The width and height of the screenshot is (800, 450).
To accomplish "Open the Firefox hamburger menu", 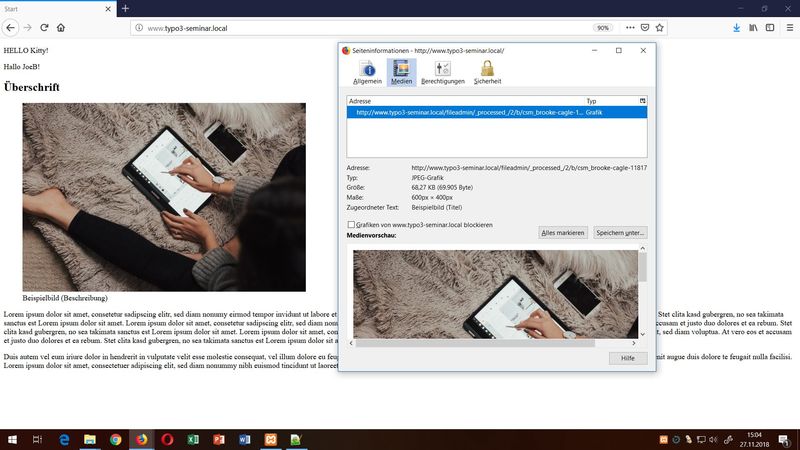I will tap(788, 28).
